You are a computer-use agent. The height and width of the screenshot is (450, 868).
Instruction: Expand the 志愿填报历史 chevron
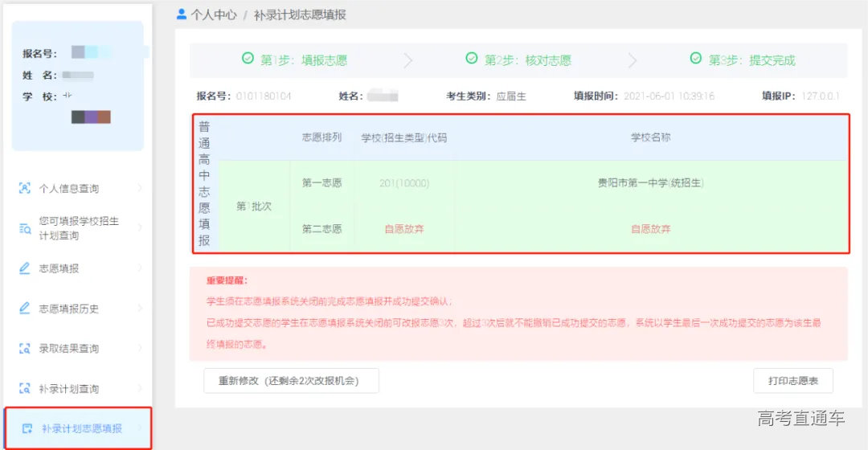click(x=140, y=308)
